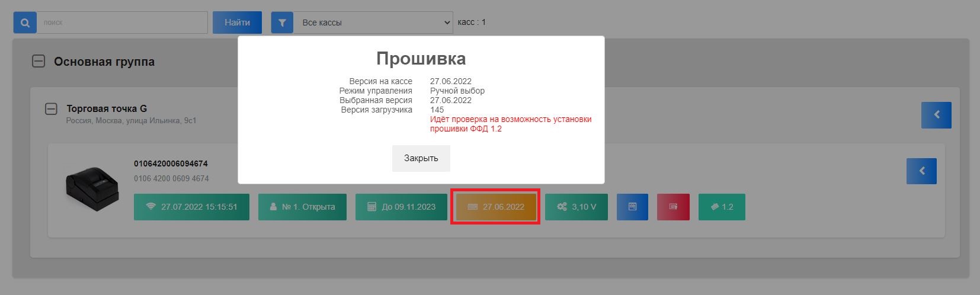Click the orange firmware 27.06.2022 badge
This screenshot has height=295, width=980.
(496, 207)
